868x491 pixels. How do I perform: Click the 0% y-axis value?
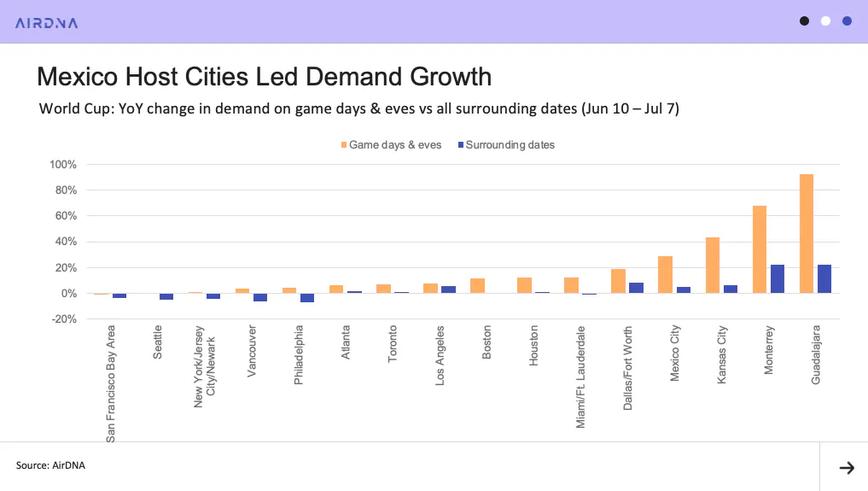pos(68,294)
